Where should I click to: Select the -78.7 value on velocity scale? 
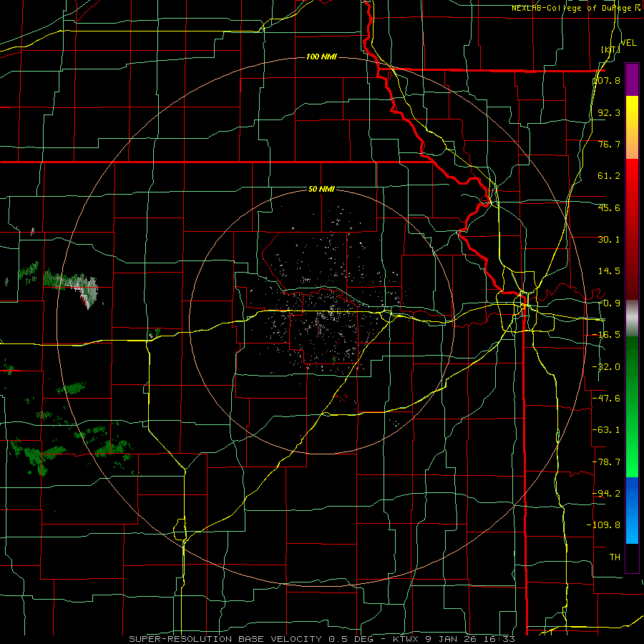tap(607, 462)
